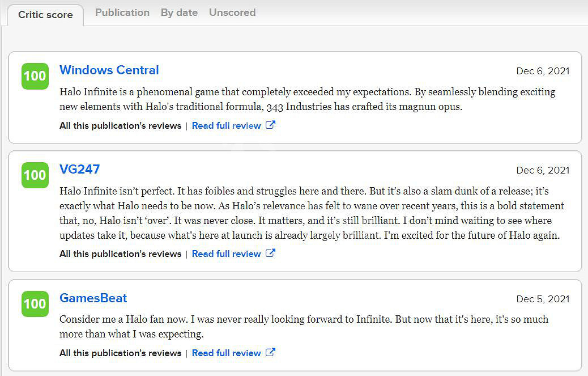The image size is (588, 376).
Task: Click GamesBeat's green 100 score badge
Action: coord(35,304)
